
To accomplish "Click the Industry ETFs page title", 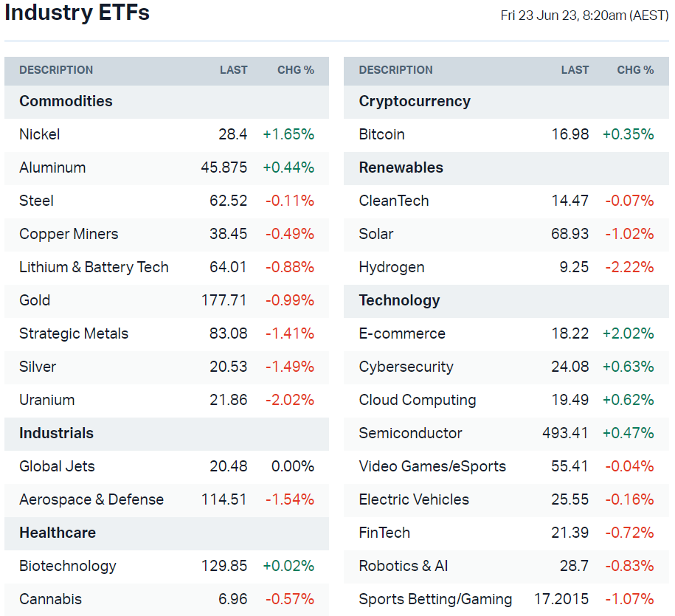I will 77,13.
